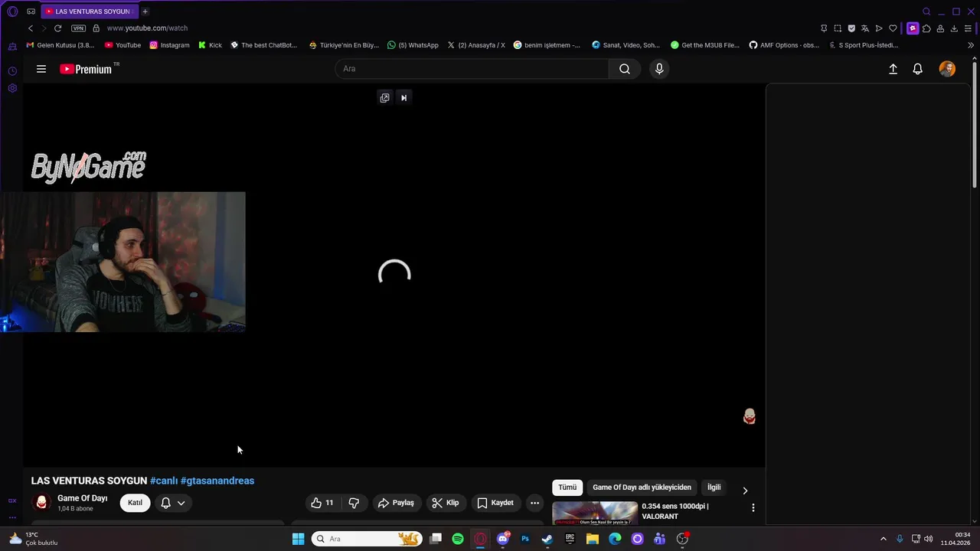Open volume speaker icon in tray
The width and height of the screenshot is (980, 551).
(x=928, y=539)
